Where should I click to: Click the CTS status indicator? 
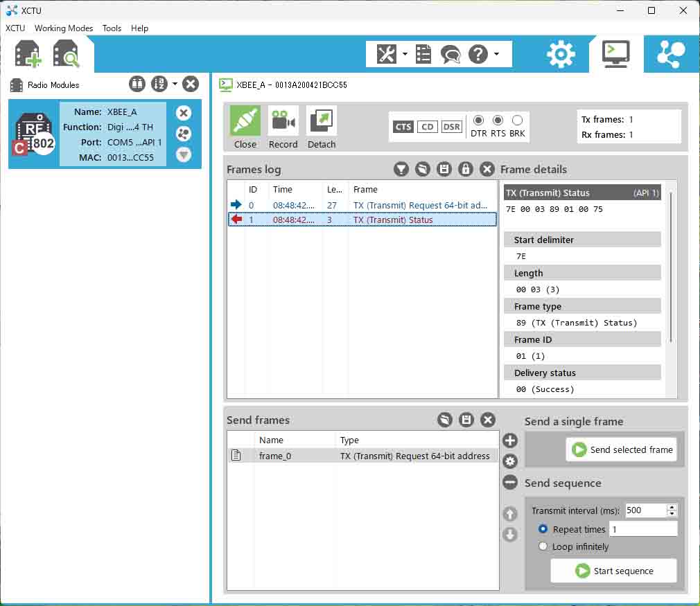point(403,127)
